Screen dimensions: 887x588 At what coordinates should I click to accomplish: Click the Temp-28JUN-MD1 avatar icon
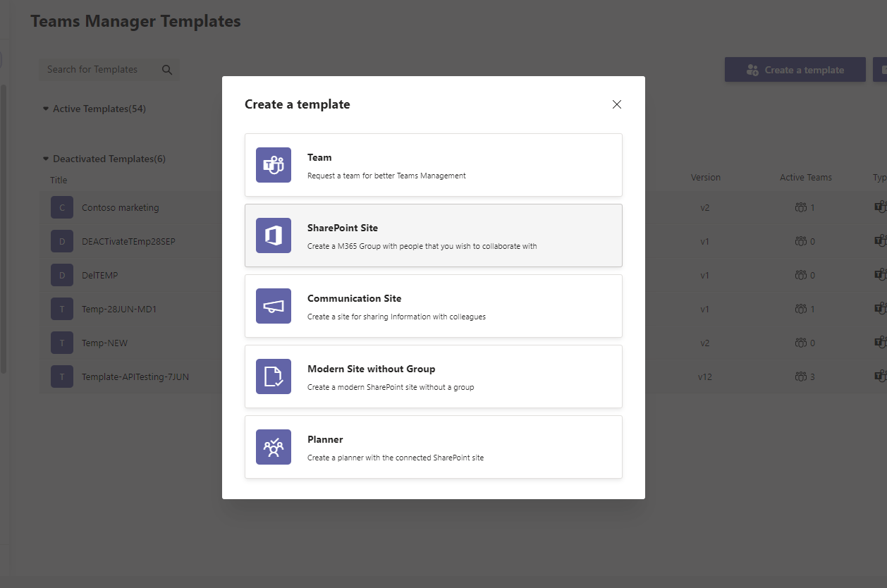(x=62, y=309)
